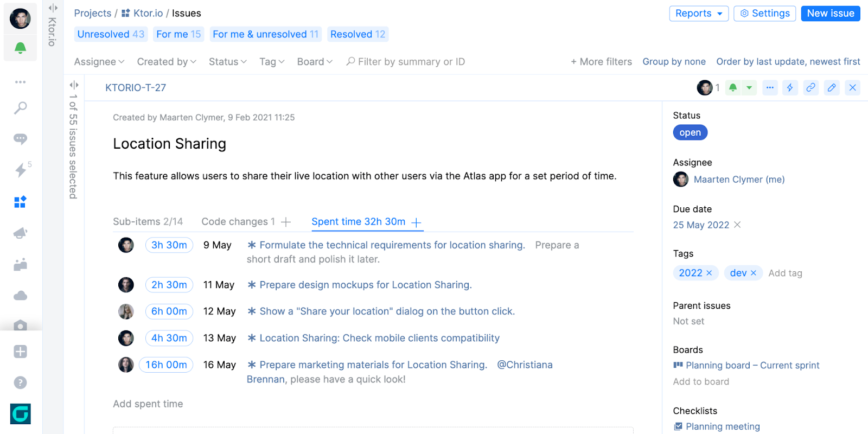Close the issue details panel
Image resolution: width=868 pixels, height=434 pixels.
[853, 87]
